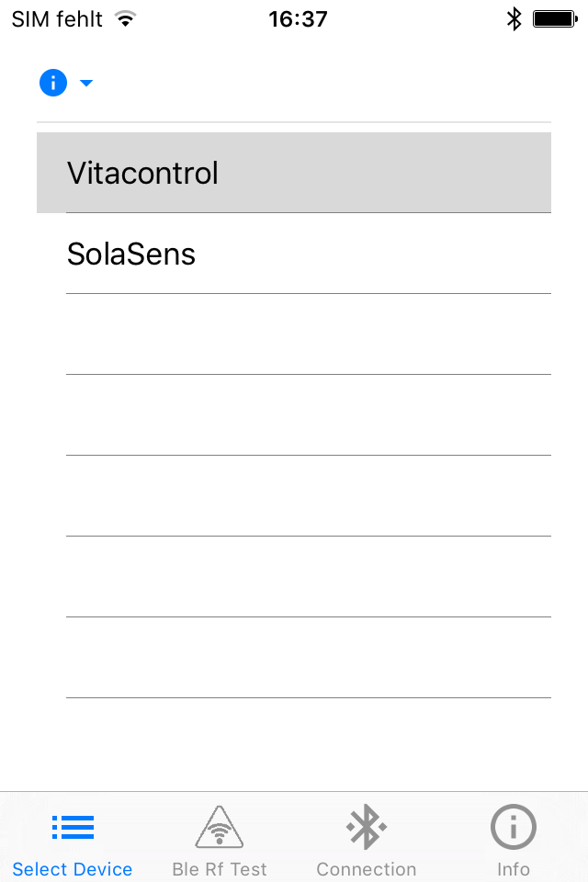Select the Bluetooth Connection icon in tab bar
Screen dimensions: 588x882
tap(366, 827)
